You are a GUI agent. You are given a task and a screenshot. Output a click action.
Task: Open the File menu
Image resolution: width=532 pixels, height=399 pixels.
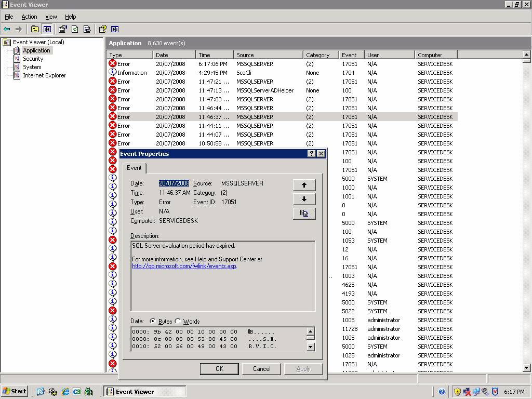coord(9,17)
